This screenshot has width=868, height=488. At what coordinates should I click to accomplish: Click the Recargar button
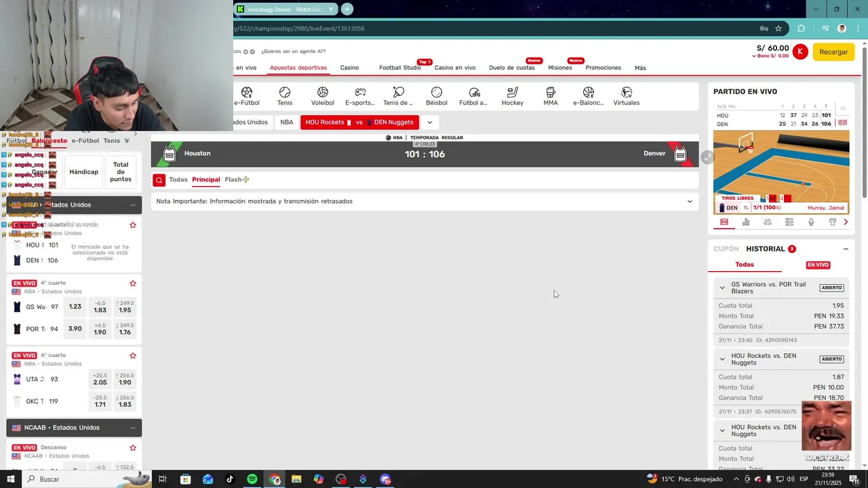click(833, 52)
